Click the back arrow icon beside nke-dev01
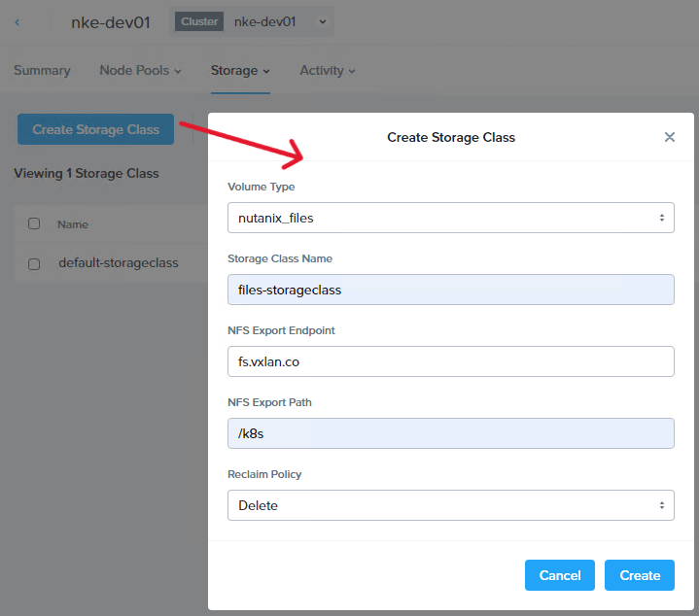The width and height of the screenshot is (699, 616). click(x=17, y=22)
